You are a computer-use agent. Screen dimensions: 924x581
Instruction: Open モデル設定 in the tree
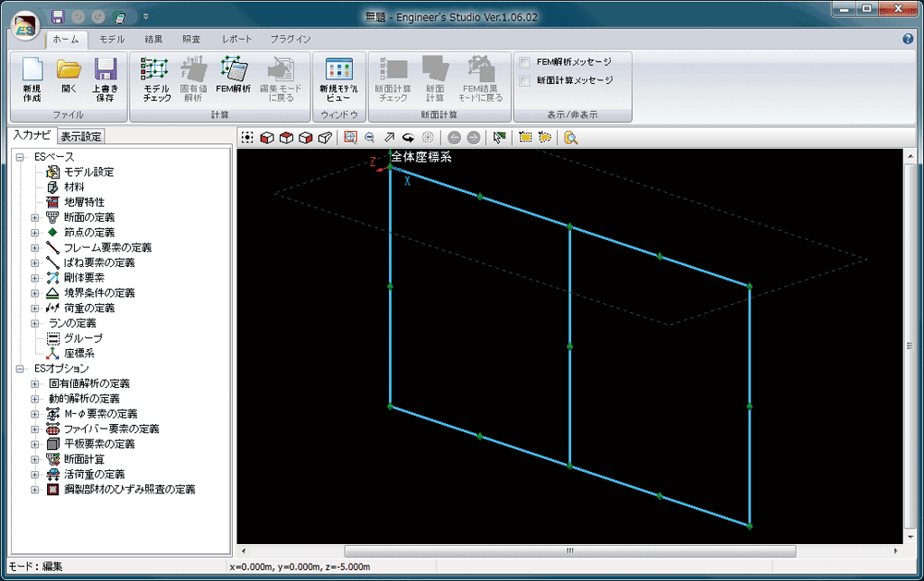(x=89, y=172)
